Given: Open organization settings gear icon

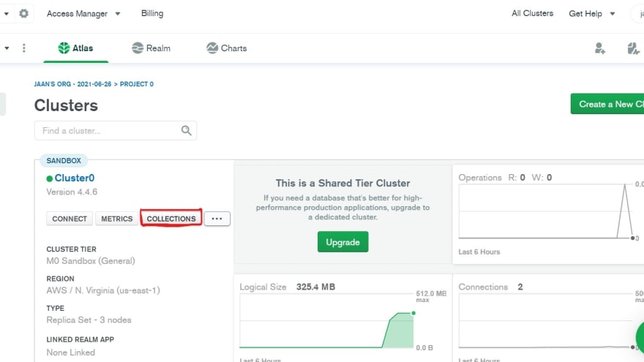Looking at the screenshot, I should pos(24,14).
